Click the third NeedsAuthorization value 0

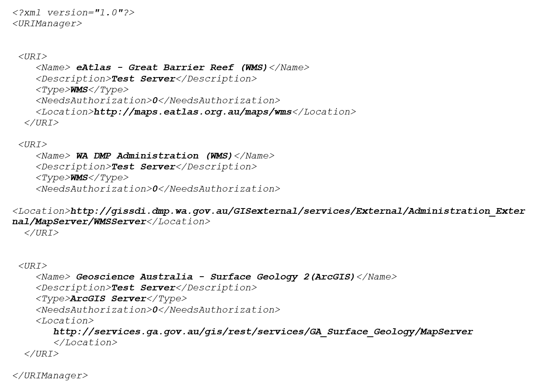(155, 310)
